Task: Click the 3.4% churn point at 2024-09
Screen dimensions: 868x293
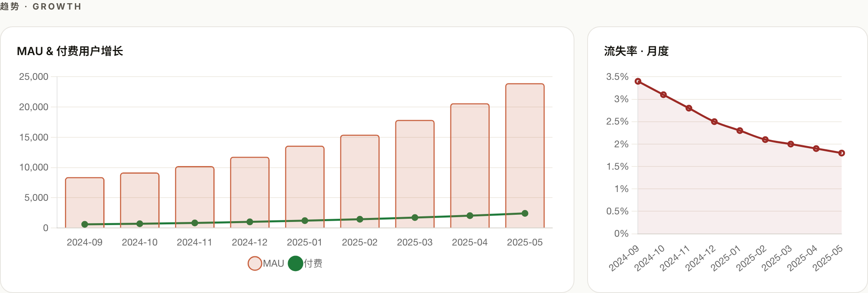Action: click(x=638, y=81)
